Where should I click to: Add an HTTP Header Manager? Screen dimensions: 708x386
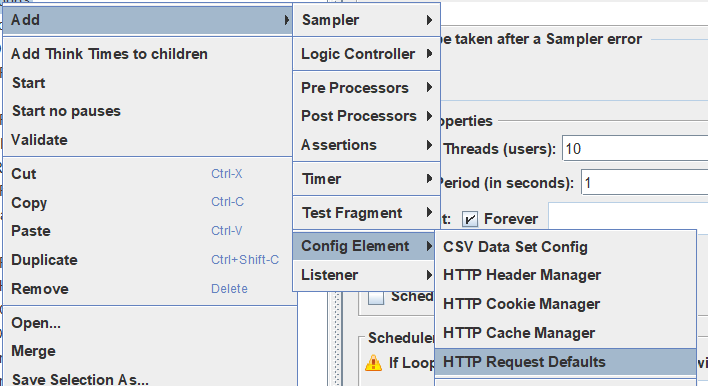point(565,275)
